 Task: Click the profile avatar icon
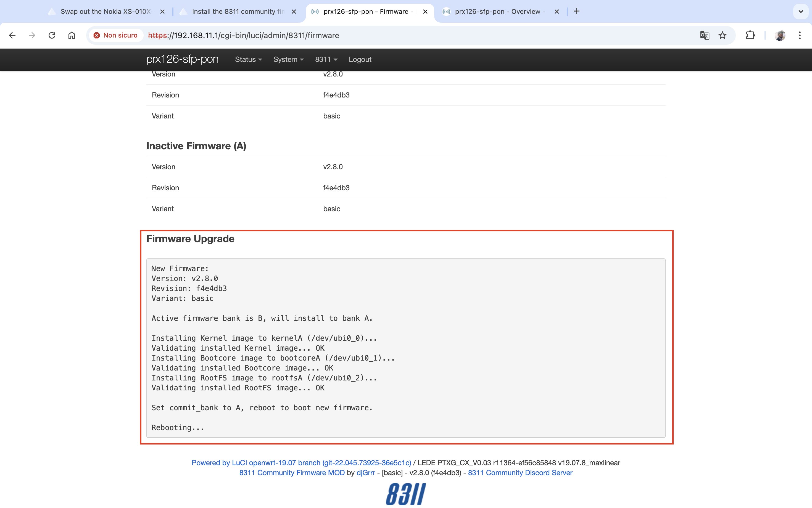[x=780, y=35]
